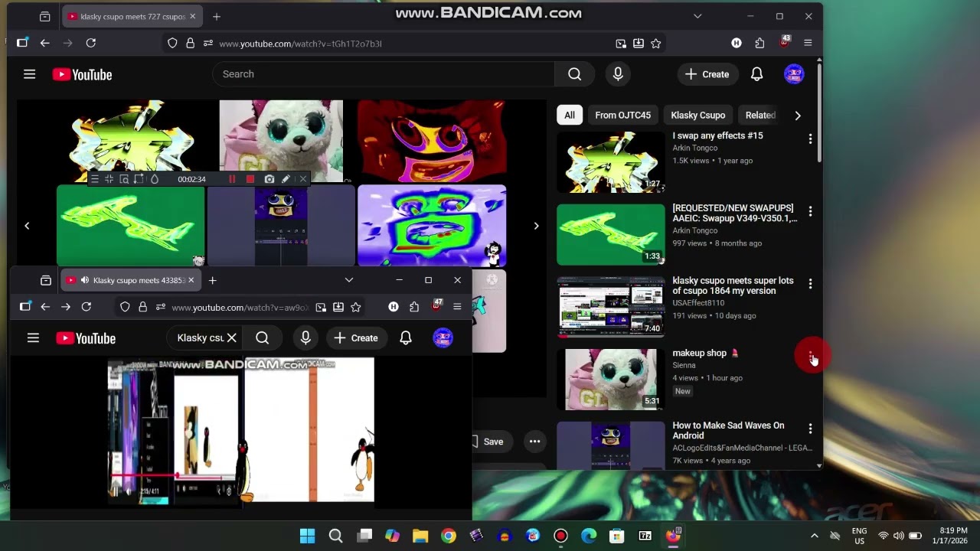Bookmark page star in back browser window
Viewport: 980px width, 551px height.
pyautogui.click(x=656, y=44)
